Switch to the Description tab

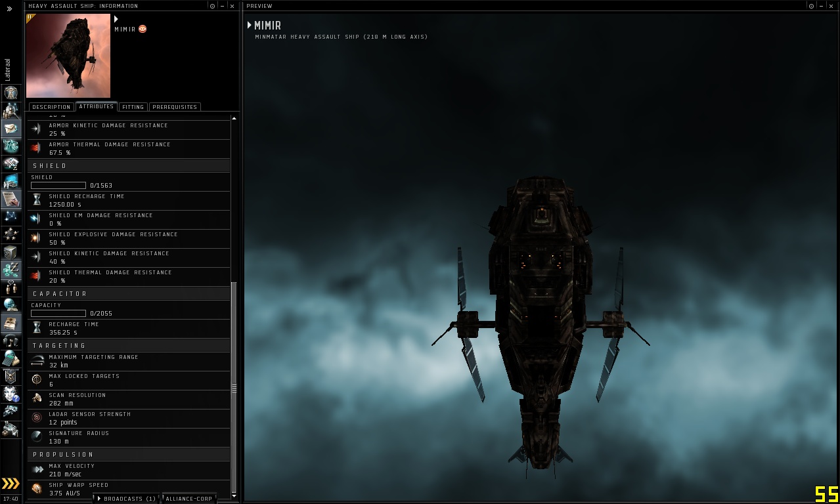point(51,107)
